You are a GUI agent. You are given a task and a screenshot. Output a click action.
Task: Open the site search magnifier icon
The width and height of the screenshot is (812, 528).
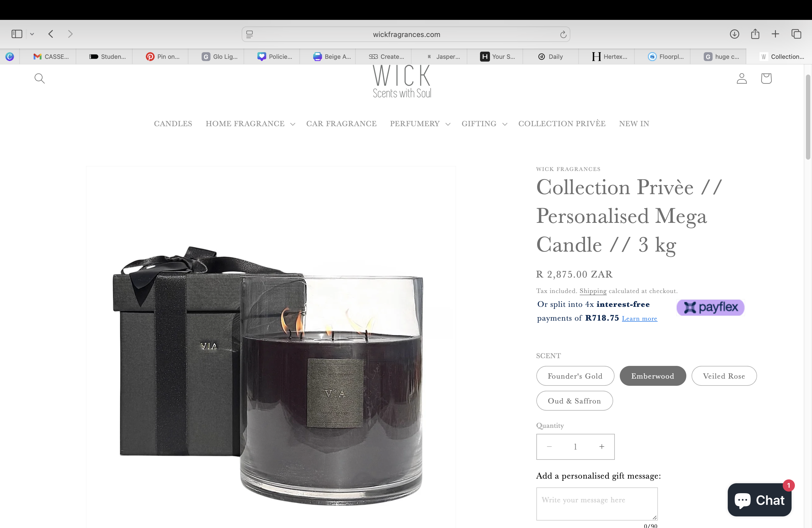pyautogui.click(x=39, y=78)
